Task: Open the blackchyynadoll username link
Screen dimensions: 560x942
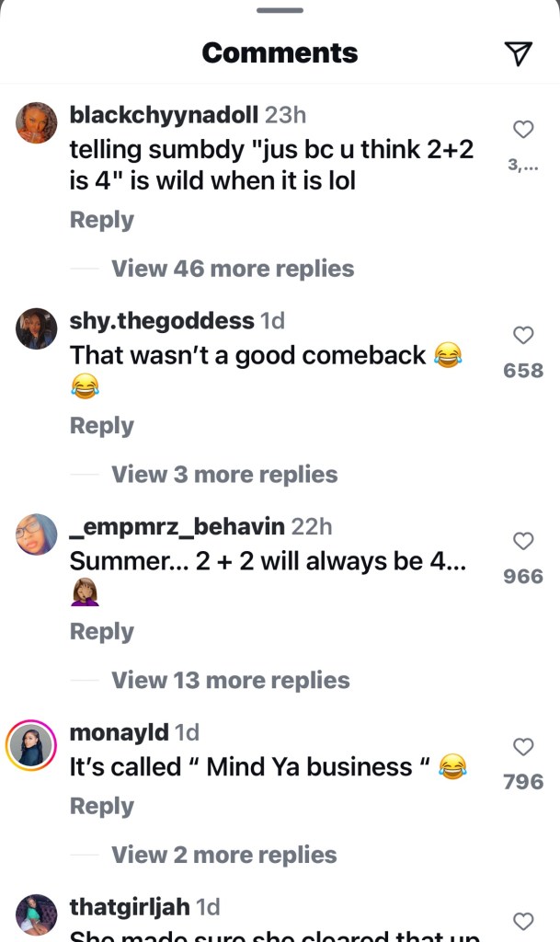Action: pyautogui.click(x=164, y=115)
